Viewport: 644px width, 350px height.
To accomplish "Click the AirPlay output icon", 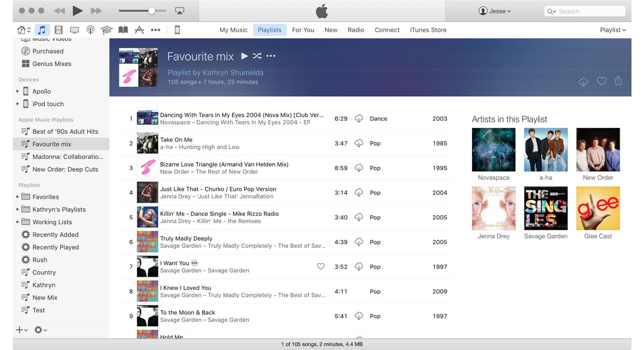I will (x=180, y=11).
